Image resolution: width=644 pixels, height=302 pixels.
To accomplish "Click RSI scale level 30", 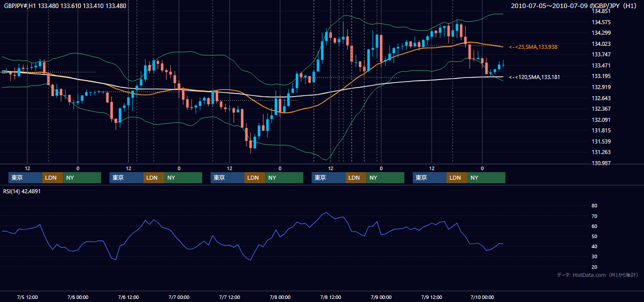I will 595,257.
